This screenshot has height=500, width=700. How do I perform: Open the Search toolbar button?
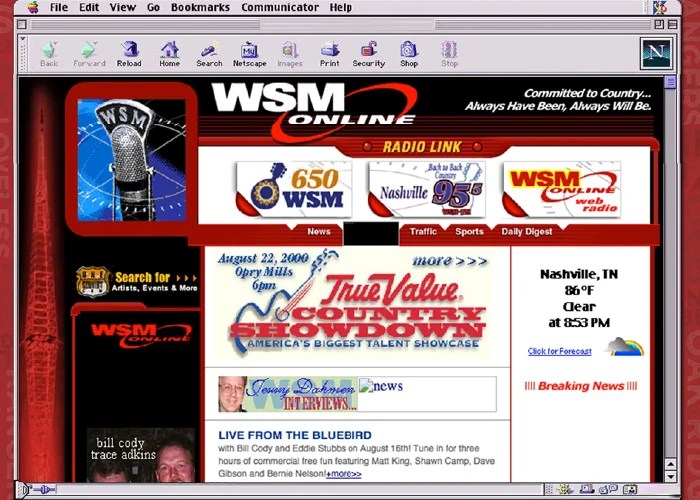(209, 54)
